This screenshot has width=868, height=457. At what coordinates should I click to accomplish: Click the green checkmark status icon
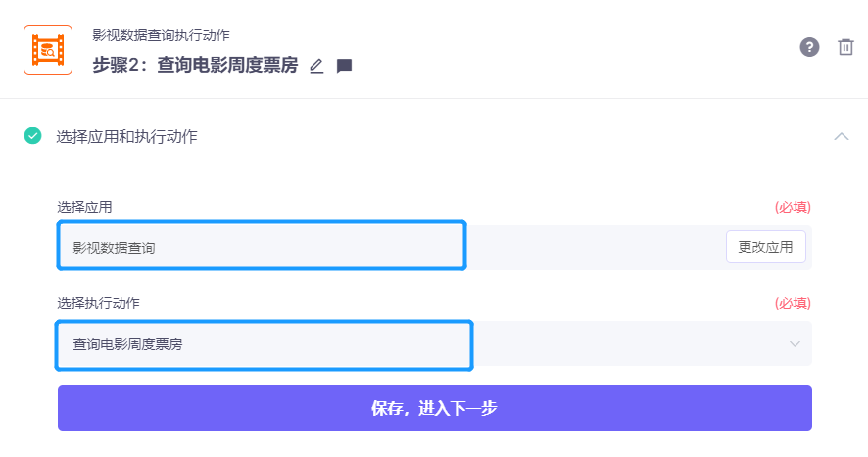pos(32,135)
